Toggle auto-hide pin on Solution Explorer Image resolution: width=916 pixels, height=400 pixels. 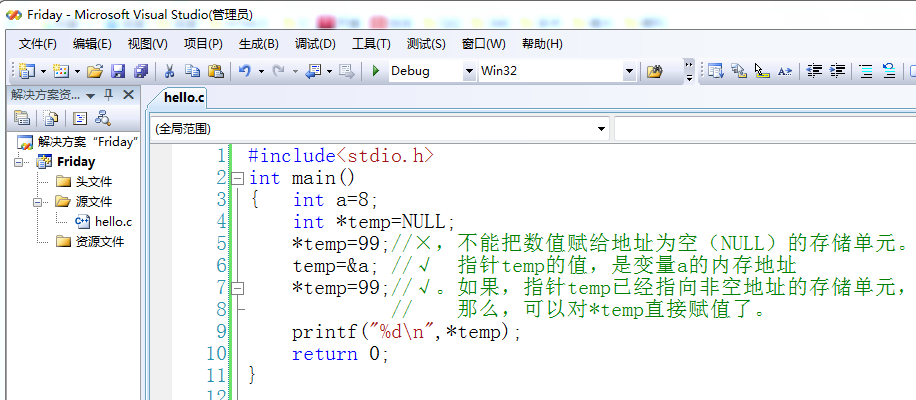pyautogui.click(x=108, y=95)
